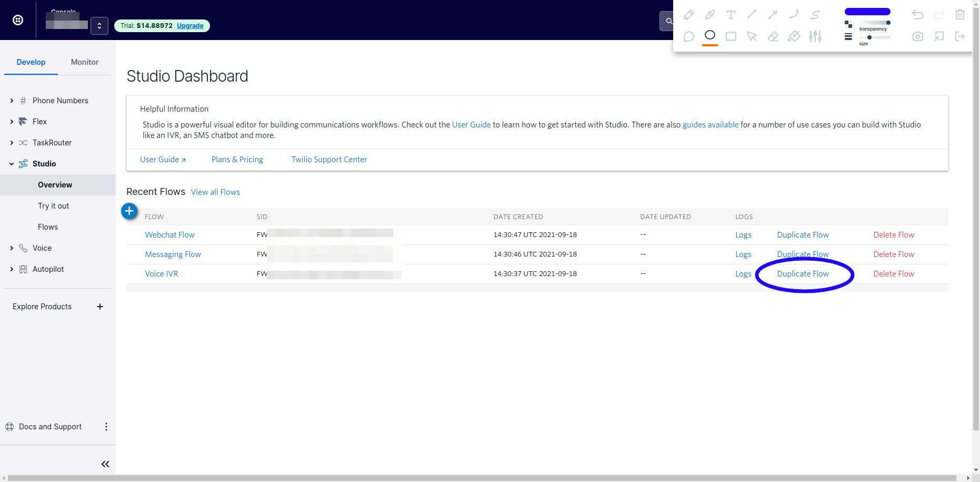The height and width of the screenshot is (482, 980).
Task: Expand the Flex section
Action: tap(12, 122)
